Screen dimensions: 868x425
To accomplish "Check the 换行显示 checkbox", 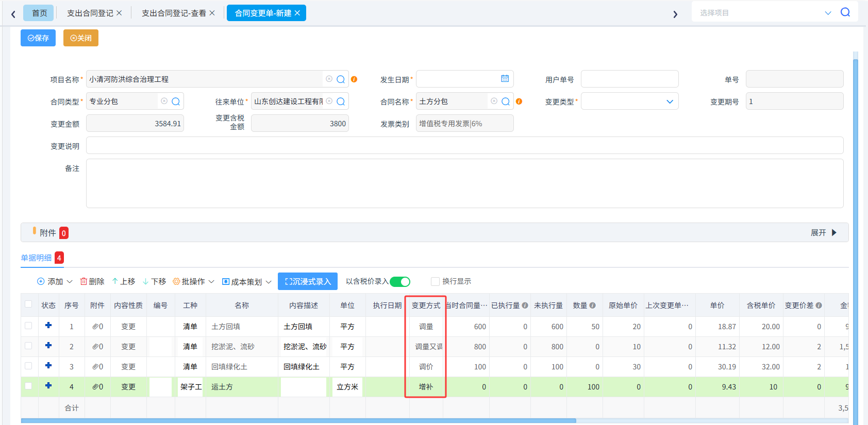I will [435, 281].
